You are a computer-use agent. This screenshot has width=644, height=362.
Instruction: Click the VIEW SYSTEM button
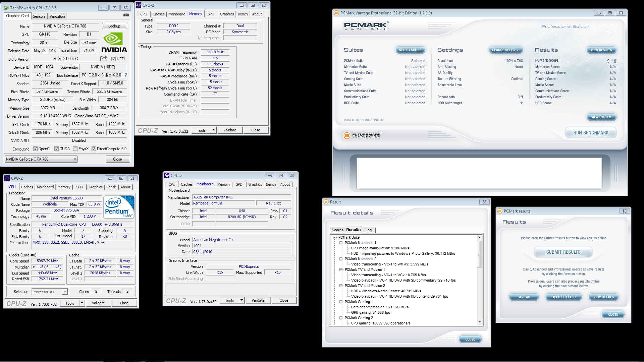pyautogui.click(x=601, y=117)
